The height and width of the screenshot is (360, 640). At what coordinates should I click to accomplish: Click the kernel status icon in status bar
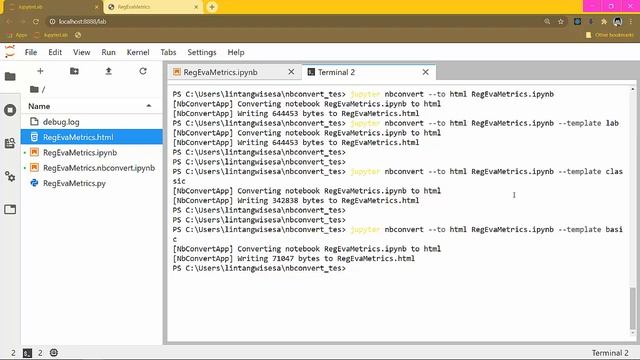pyautogui.click(x=54, y=353)
